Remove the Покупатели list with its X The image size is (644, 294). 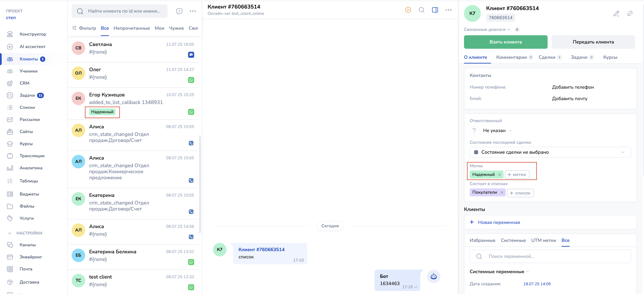coord(502,192)
